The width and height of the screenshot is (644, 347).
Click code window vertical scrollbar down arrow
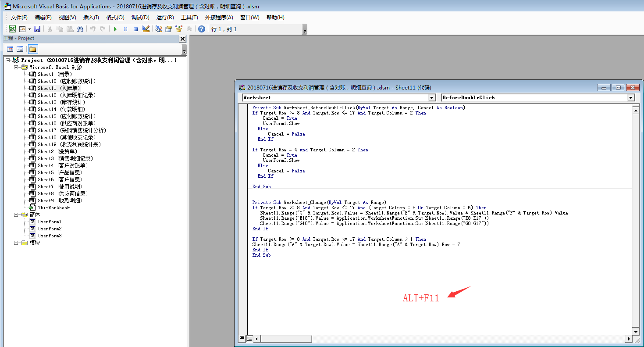(x=636, y=332)
